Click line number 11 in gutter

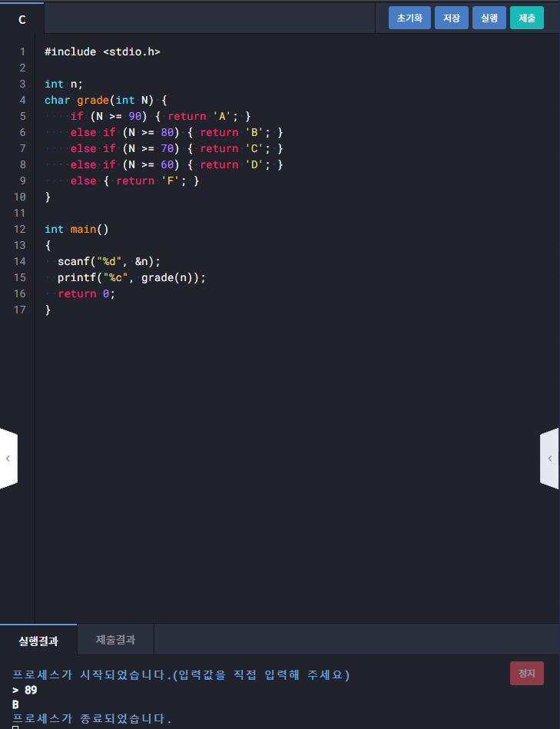point(19,213)
